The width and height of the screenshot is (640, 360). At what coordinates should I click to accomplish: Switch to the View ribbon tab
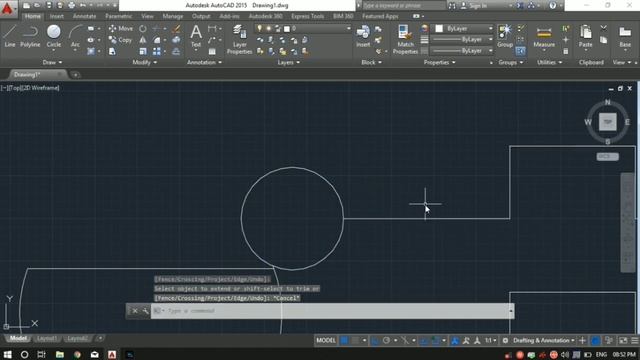point(147,16)
